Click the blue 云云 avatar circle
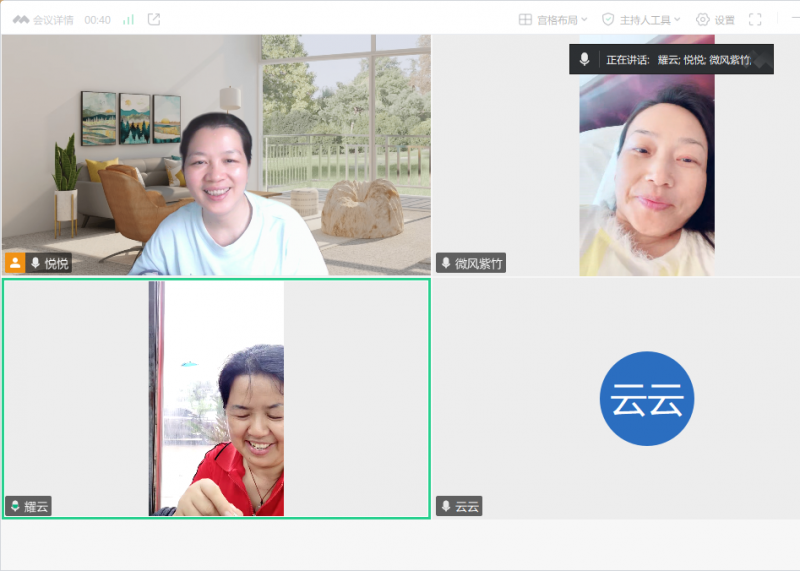 tap(647, 398)
